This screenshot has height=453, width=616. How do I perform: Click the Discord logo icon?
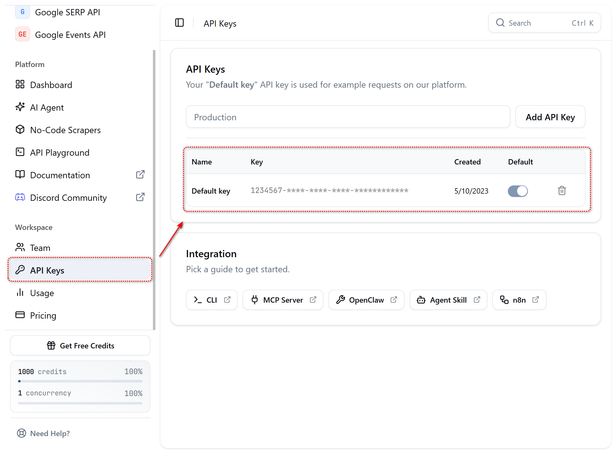(x=20, y=197)
